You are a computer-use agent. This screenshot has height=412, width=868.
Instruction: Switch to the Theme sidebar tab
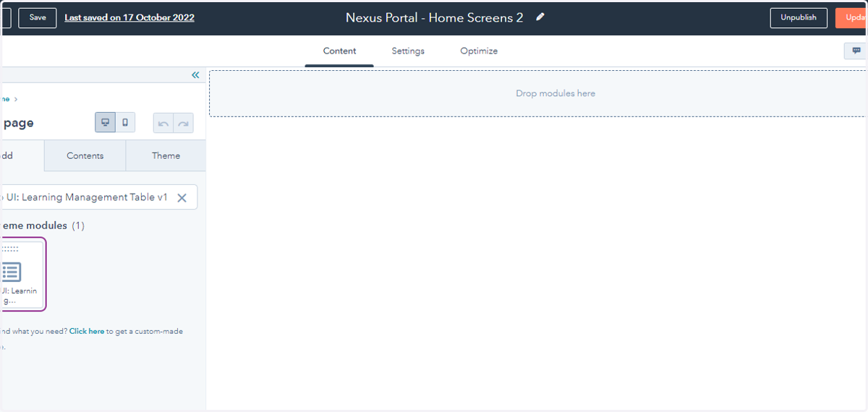click(x=166, y=155)
